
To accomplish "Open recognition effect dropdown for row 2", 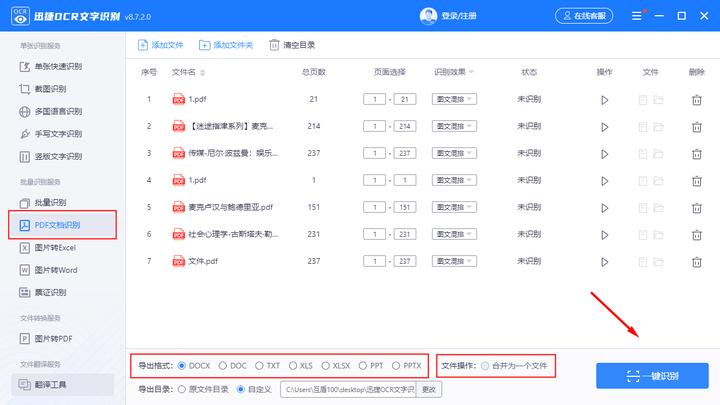I will [x=454, y=126].
